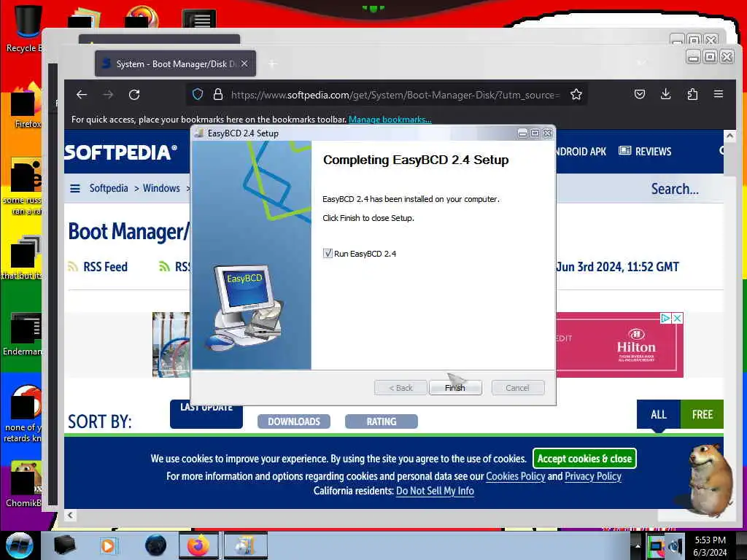Click the Back button in setup dialog
The image size is (747, 560).
pyautogui.click(x=400, y=388)
